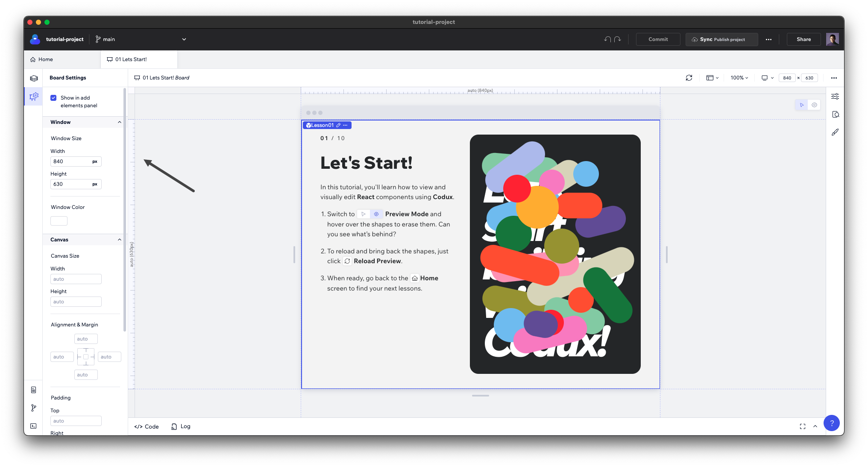Open the inspect/search panel icon on right

[836, 115]
